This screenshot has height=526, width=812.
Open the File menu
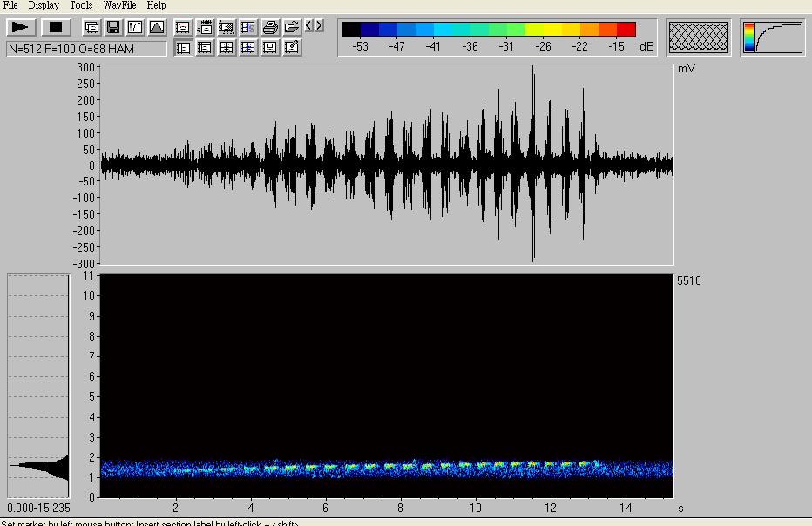point(10,5)
